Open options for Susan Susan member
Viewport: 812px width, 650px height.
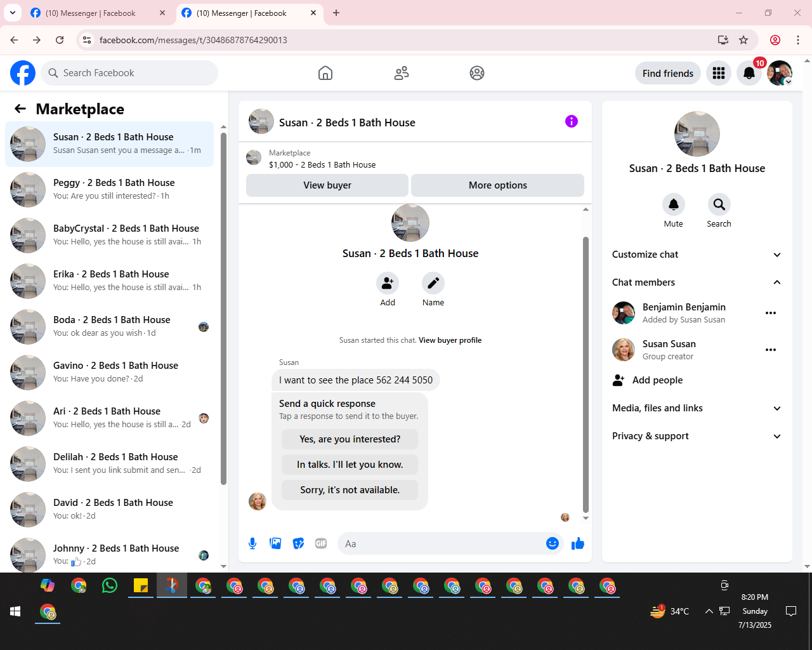pyautogui.click(x=771, y=350)
